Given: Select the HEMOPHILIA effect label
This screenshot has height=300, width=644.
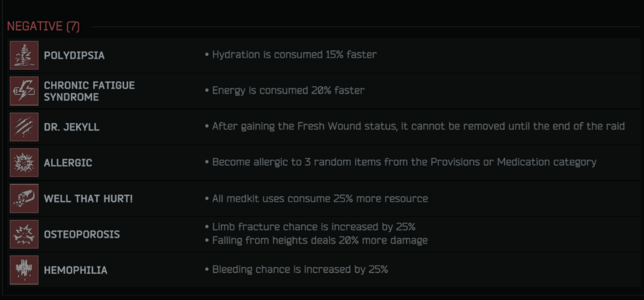Looking at the screenshot, I should coord(76,270).
